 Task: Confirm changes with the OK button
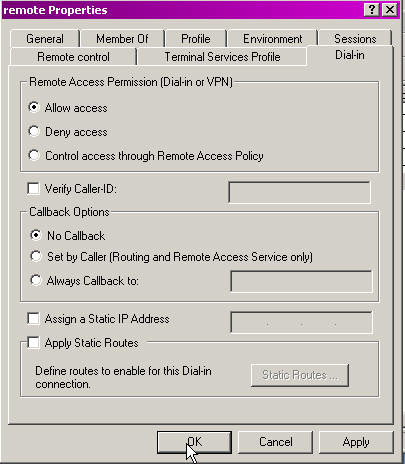(194, 442)
